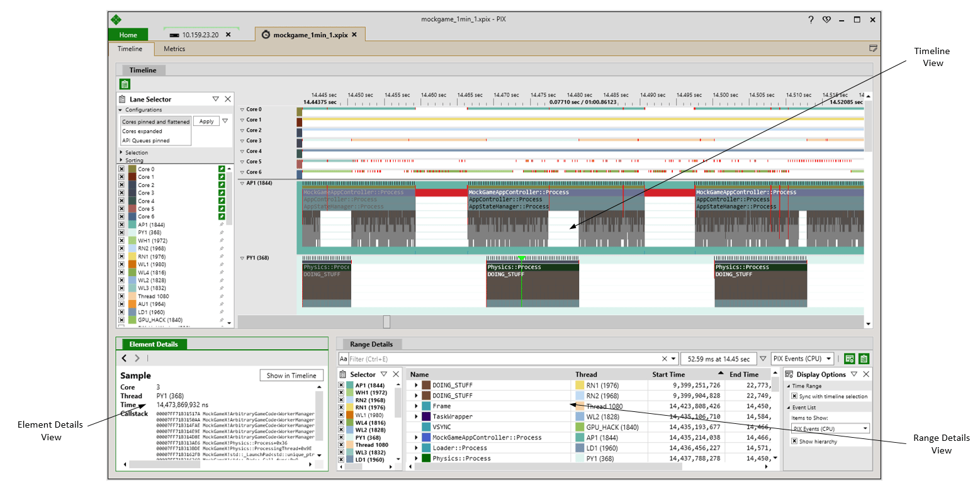Open Items to Show dropdown
980x483 pixels.
click(x=830, y=428)
